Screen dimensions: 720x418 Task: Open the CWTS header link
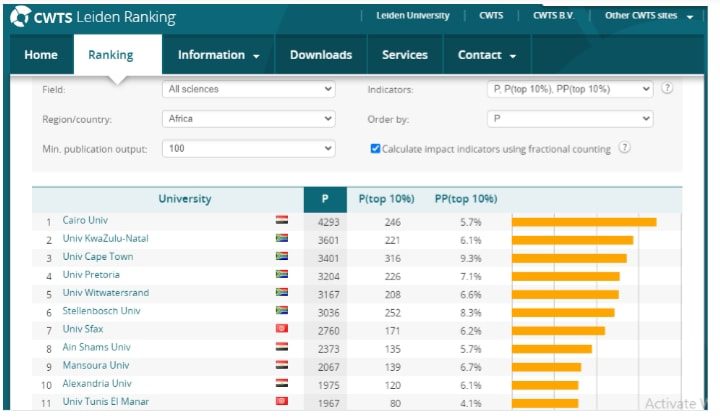click(491, 16)
